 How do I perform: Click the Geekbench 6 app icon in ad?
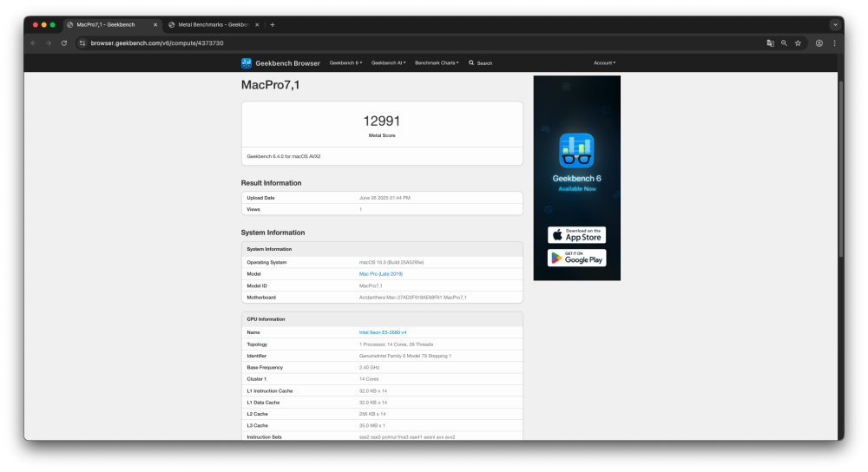tap(576, 150)
